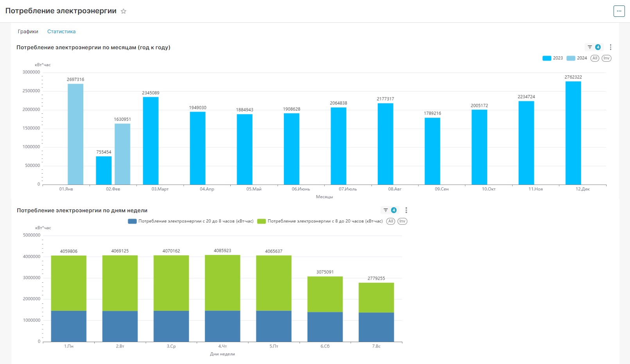Click the April bar 1949030

tap(197, 148)
